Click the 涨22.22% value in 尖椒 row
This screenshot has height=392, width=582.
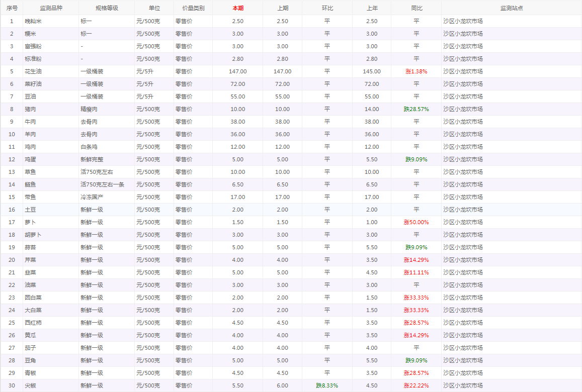point(416,385)
